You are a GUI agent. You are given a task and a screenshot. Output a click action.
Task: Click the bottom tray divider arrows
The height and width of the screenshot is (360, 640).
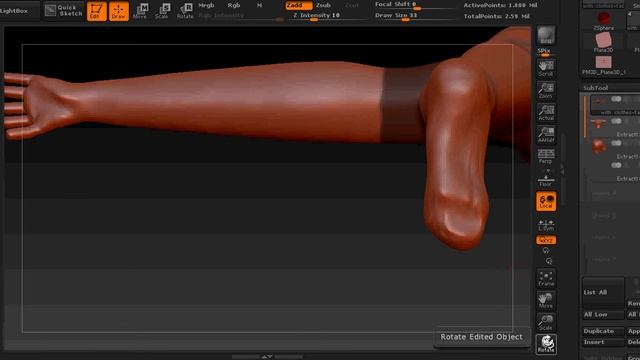(267, 357)
